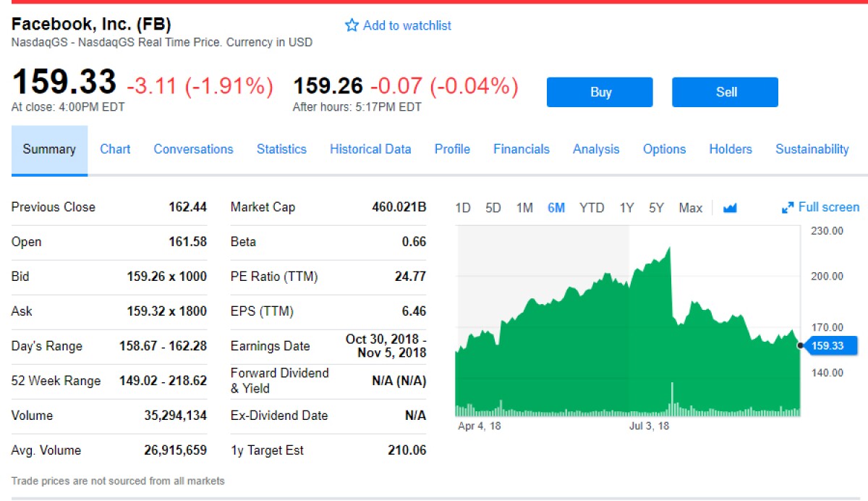Viewport: 868px width, 501px height.
Task: Click the 1y Target Est value 210.06
Action: 407,450
